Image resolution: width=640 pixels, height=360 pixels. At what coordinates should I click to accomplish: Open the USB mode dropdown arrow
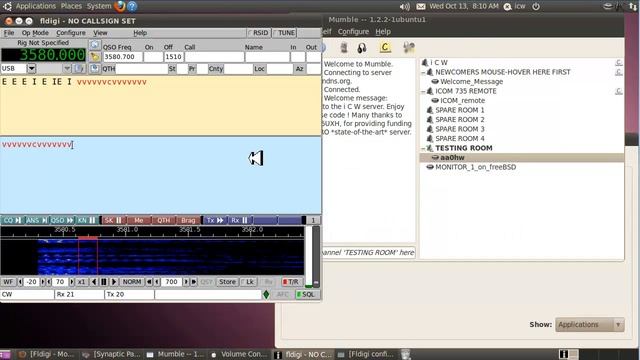pos(31,69)
